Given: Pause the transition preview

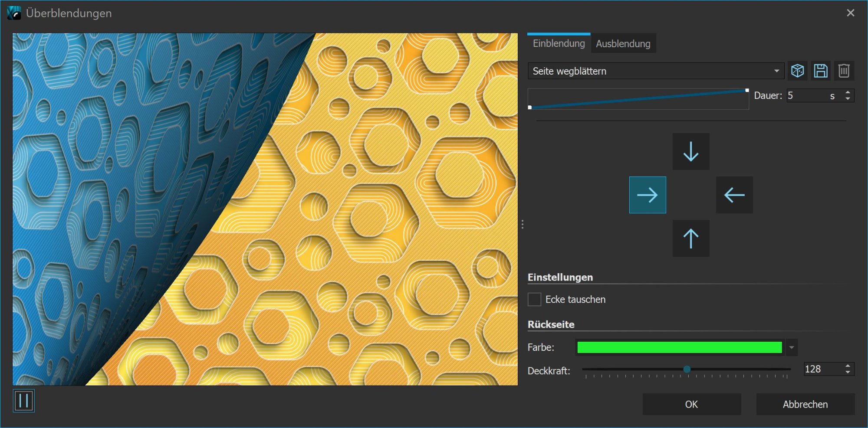Looking at the screenshot, I should [x=23, y=401].
